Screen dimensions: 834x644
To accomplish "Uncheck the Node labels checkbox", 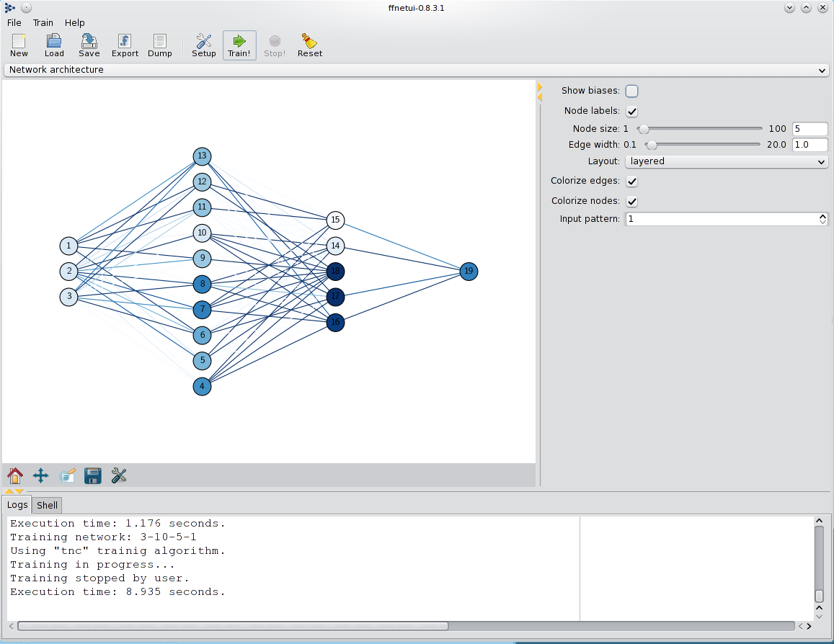I will [x=632, y=111].
